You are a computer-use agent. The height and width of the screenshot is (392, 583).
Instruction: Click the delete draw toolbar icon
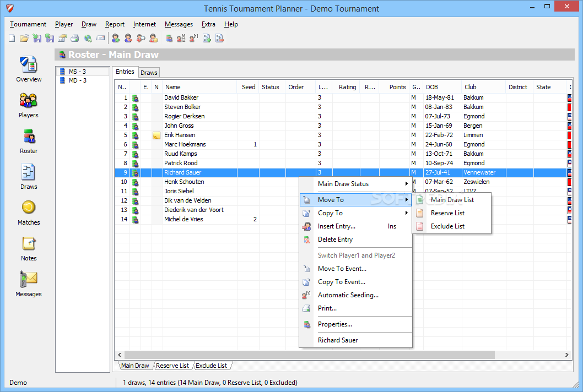coord(219,39)
